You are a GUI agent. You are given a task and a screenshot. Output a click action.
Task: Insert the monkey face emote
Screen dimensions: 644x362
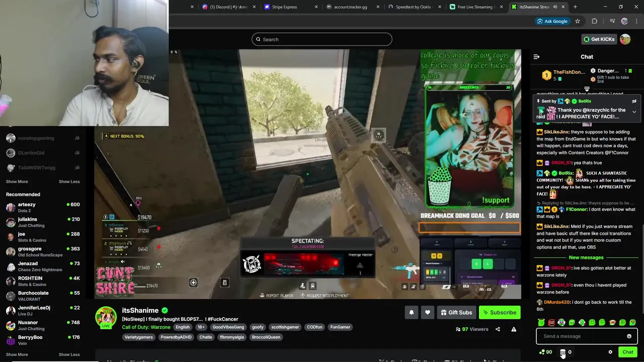pyautogui.click(x=612, y=322)
